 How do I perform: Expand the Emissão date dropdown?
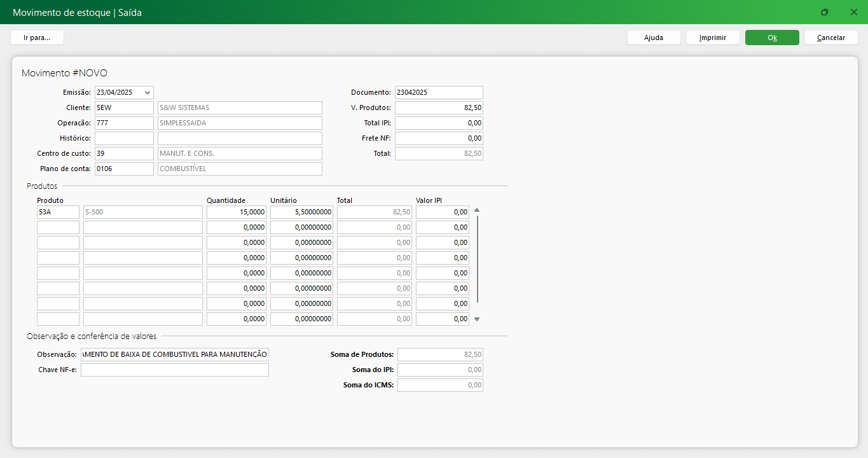click(148, 92)
